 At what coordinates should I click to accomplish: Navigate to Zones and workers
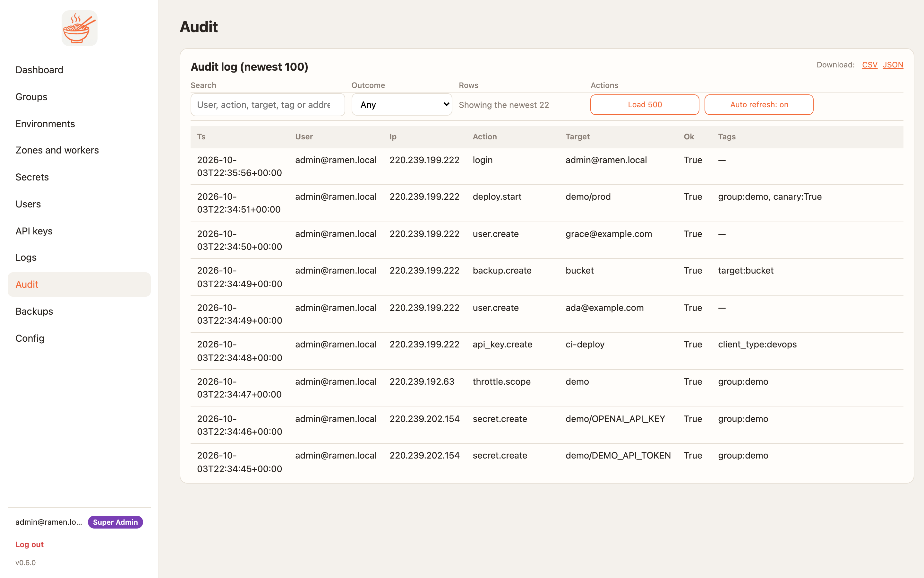coord(57,150)
